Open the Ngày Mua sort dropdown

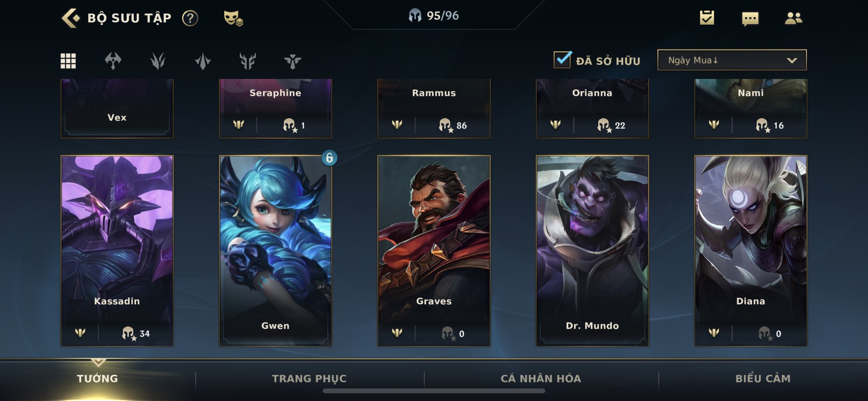click(x=732, y=60)
